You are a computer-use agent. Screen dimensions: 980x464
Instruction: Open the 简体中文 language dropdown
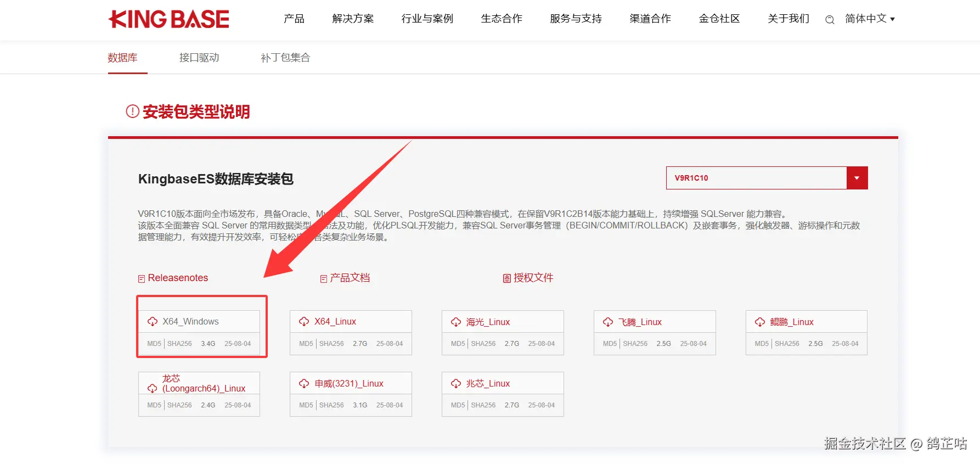(x=870, y=19)
